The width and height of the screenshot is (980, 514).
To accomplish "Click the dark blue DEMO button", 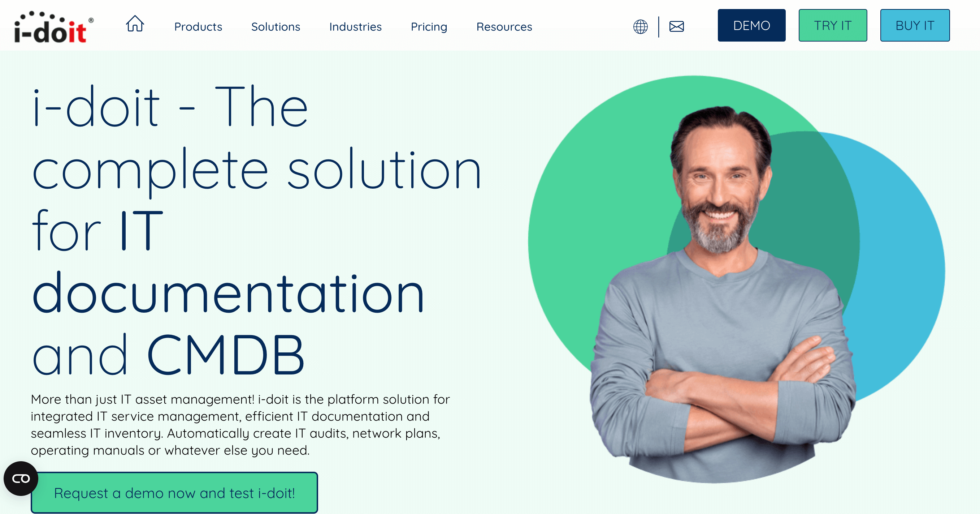I will 751,25.
